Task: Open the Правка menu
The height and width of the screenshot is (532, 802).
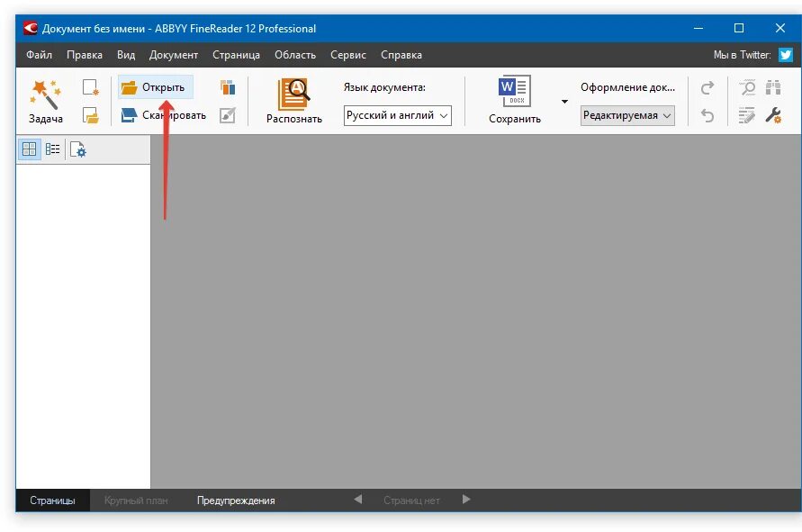Action: click(x=85, y=55)
